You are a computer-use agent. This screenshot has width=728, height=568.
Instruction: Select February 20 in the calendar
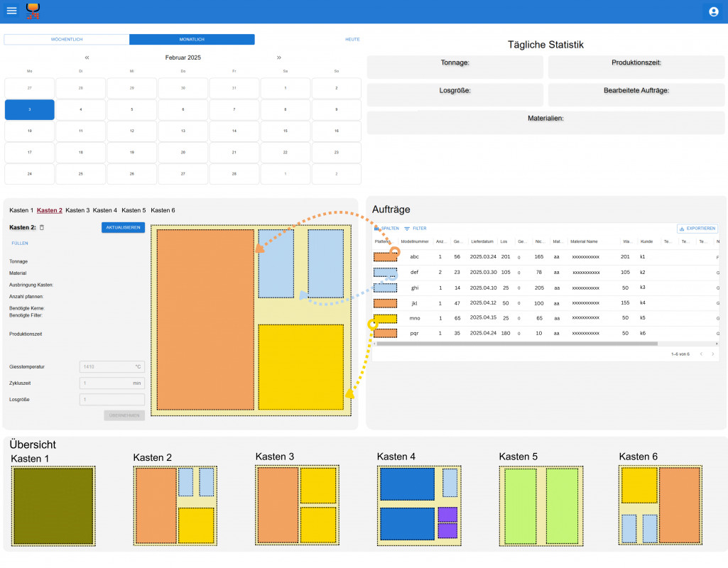coord(183,153)
